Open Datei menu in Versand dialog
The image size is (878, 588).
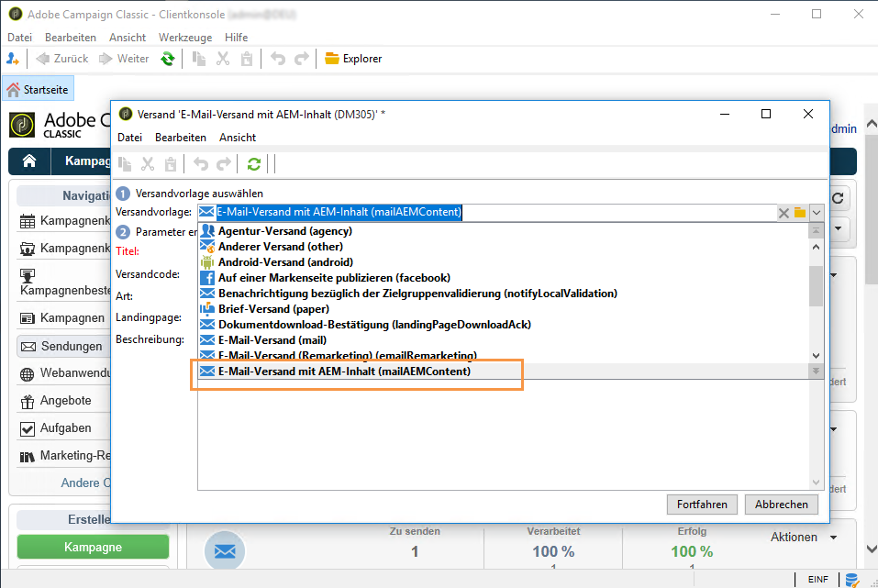130,138
